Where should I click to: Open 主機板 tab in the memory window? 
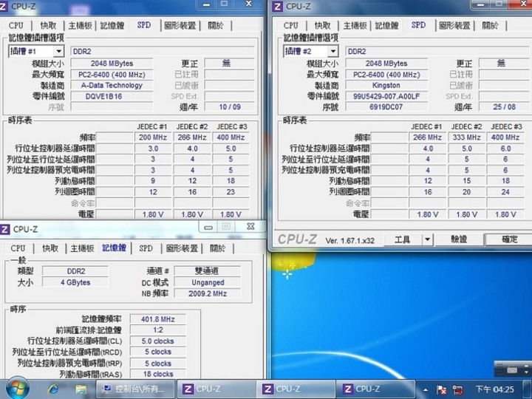(x=82, y=248)
